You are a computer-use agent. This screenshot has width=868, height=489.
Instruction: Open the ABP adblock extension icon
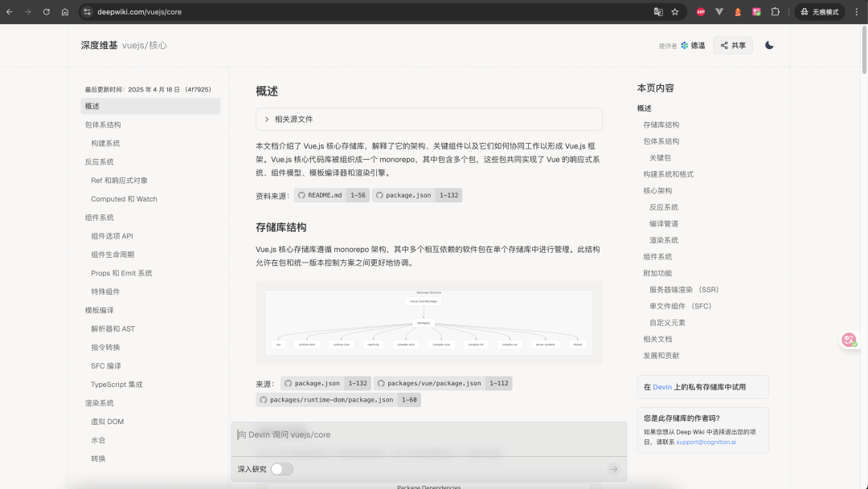(701, 11)
